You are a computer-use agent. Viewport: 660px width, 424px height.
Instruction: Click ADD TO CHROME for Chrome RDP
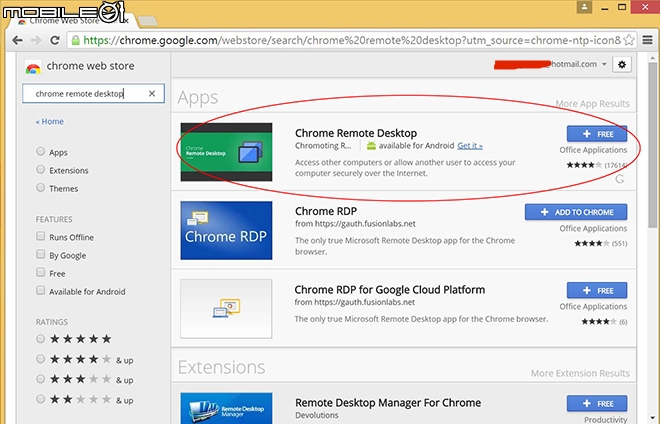coord(576,212)
